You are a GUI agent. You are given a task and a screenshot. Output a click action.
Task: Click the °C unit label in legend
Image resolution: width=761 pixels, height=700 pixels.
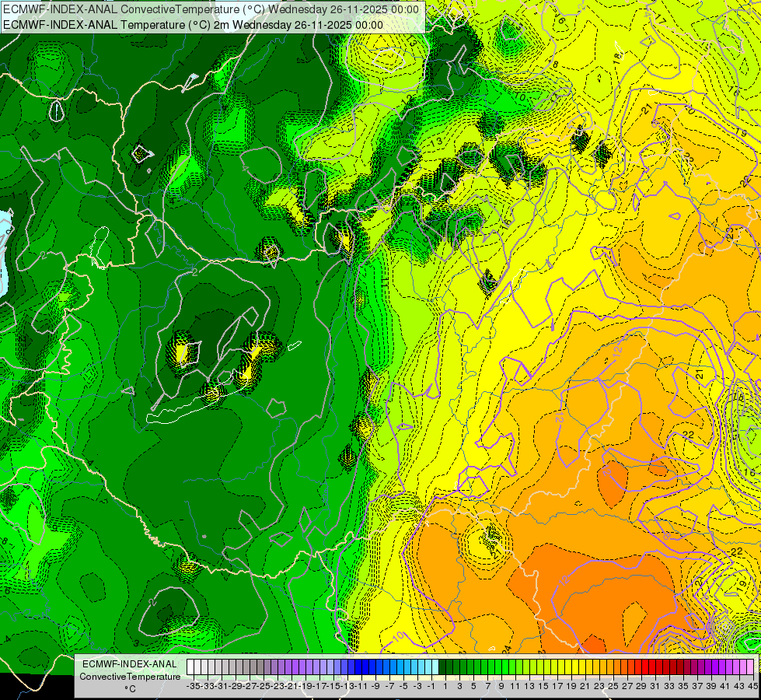(x=130, y=689)
